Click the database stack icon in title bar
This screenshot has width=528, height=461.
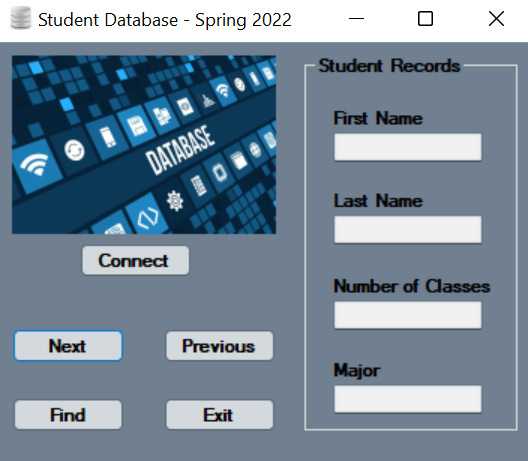point(21,19)
